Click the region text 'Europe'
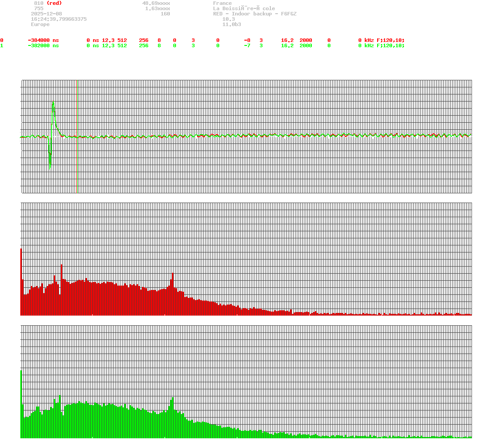The width and height of the screenshot is (483, 448). 40,24
